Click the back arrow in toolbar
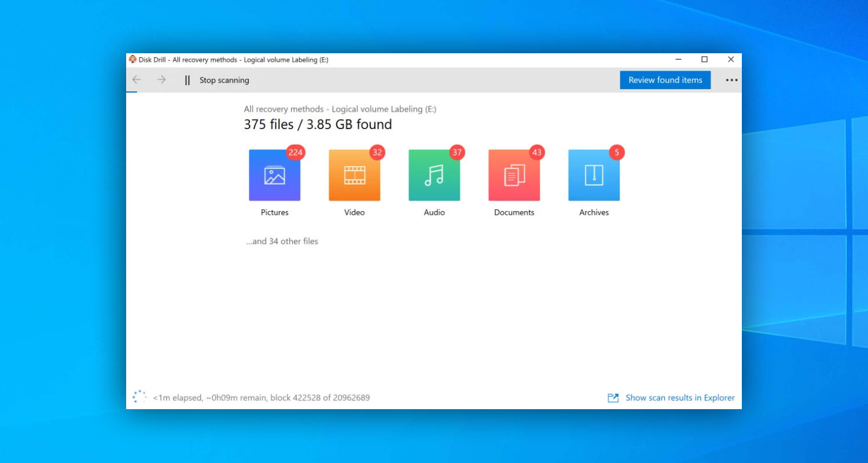Image resolution: width=868 pixels, height=463 pixels. click(137, 80)
